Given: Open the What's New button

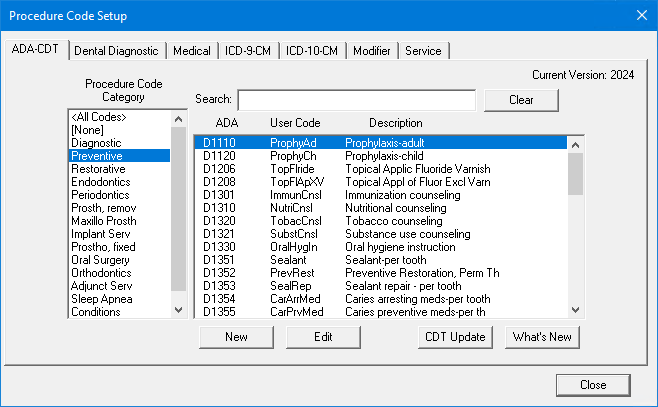Looking at the screenshot, I should pyautogui.click(x=542, y=337).
